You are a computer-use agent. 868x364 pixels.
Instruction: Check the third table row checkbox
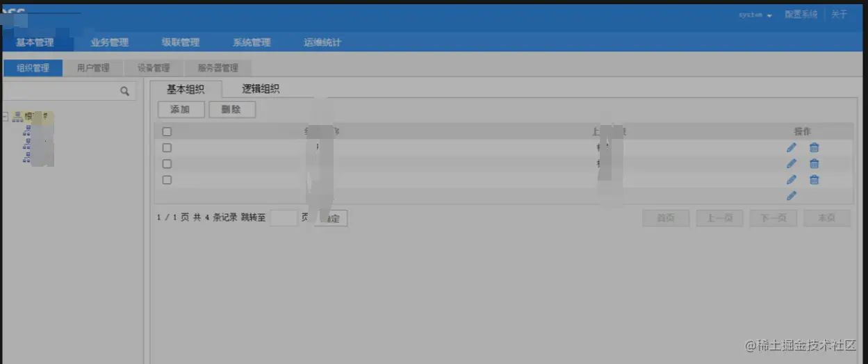coord(167,180)
